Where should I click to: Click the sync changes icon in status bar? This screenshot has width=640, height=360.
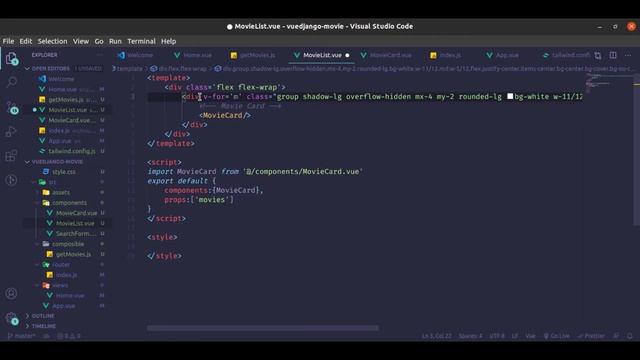[47, 336]
